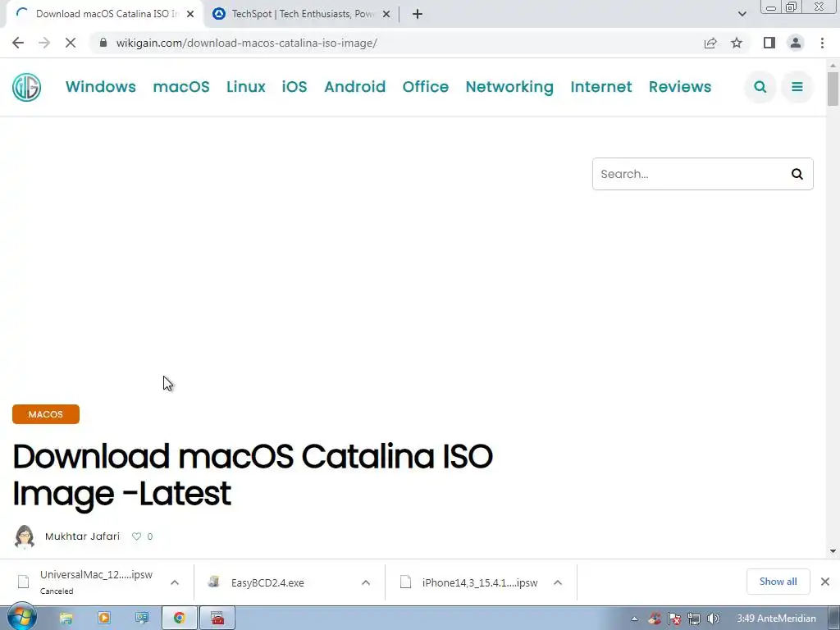Viewport: 840px width, 630px height.
Task: Open Chrome three-dot menu
Action: pos(822,43)
